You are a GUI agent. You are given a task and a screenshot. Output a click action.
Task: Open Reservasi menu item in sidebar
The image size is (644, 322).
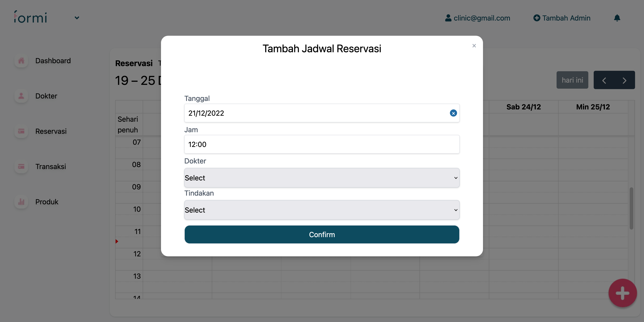point(51,131)
